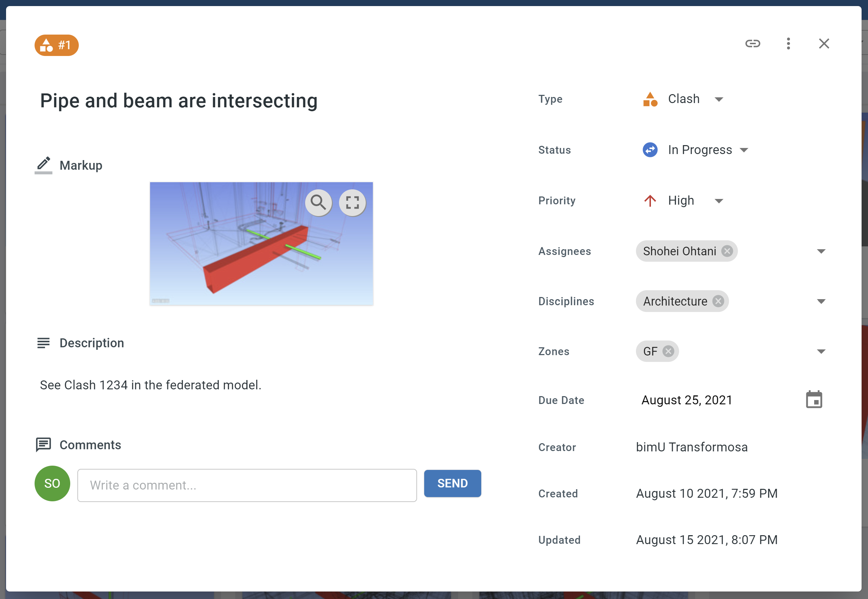Remove the Architecture discipline chip
Image resolution: width=868 pixels, height=599 pixels.
(718, 301)
